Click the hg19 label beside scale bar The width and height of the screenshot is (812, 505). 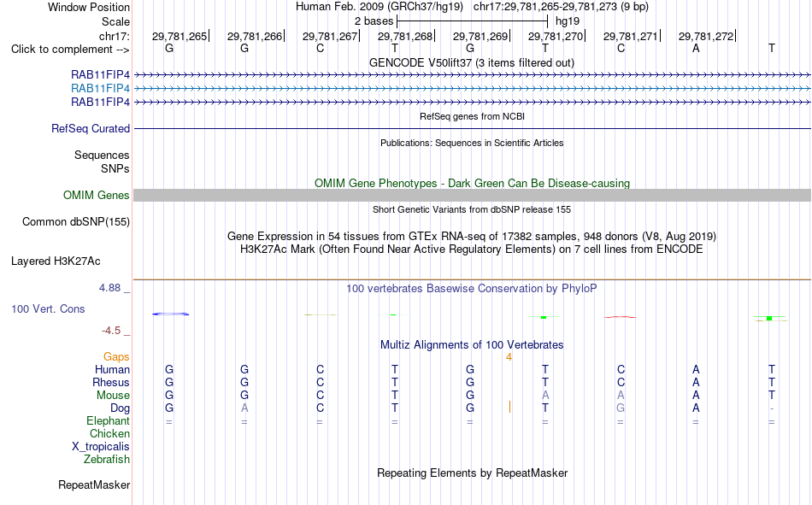568,21
